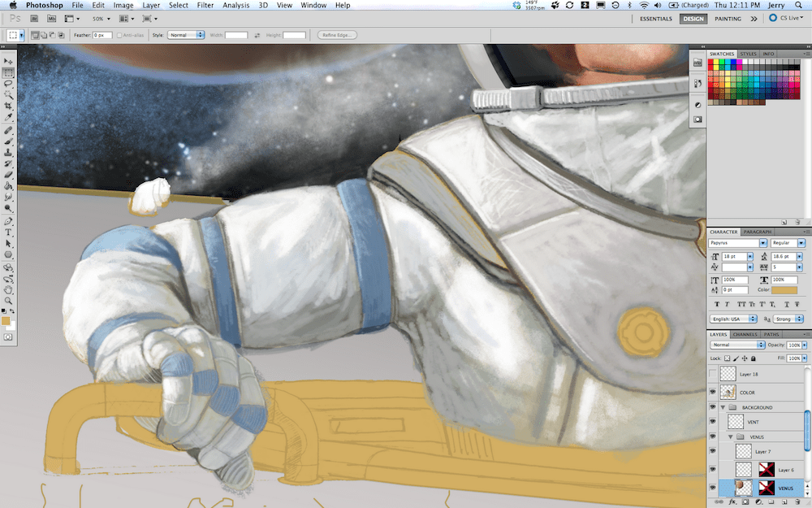Select the Lasso tool

pyautogui.click(x=8, y=84)
